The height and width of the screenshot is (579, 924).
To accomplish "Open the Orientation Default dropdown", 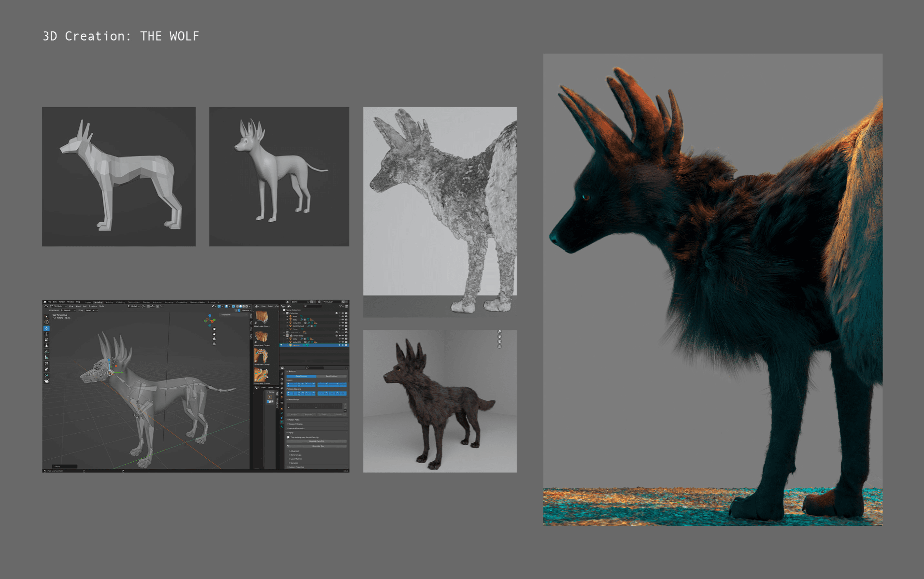I will tap(68, 311).
